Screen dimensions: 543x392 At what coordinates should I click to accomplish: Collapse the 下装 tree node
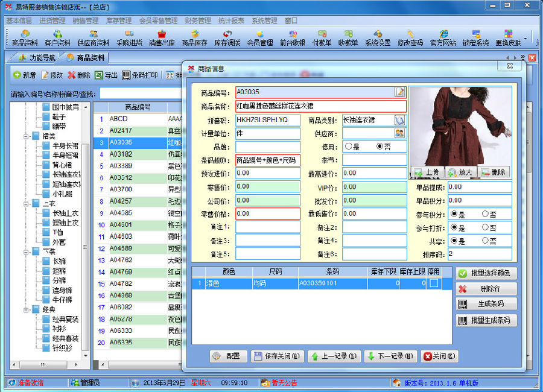tap(27, 251)
